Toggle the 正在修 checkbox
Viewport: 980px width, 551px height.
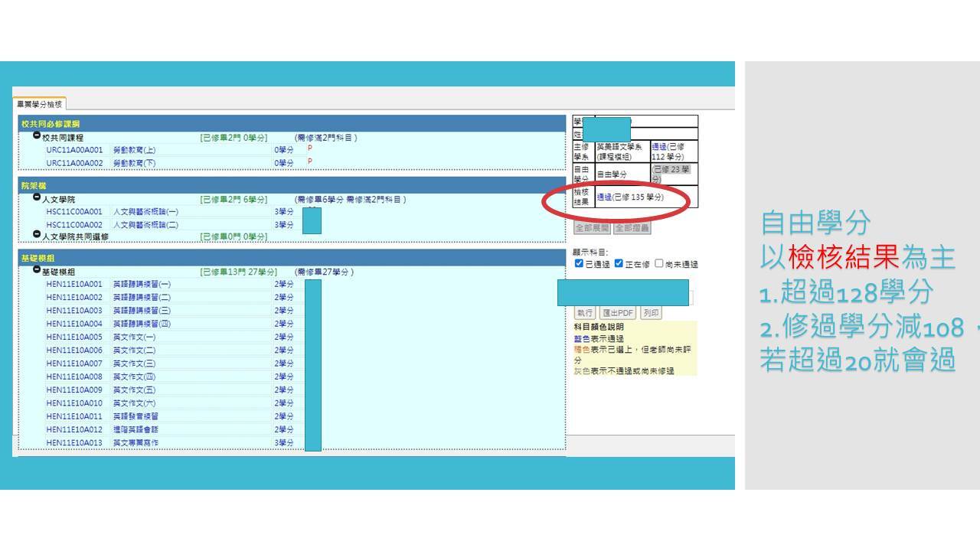point(619,263)
